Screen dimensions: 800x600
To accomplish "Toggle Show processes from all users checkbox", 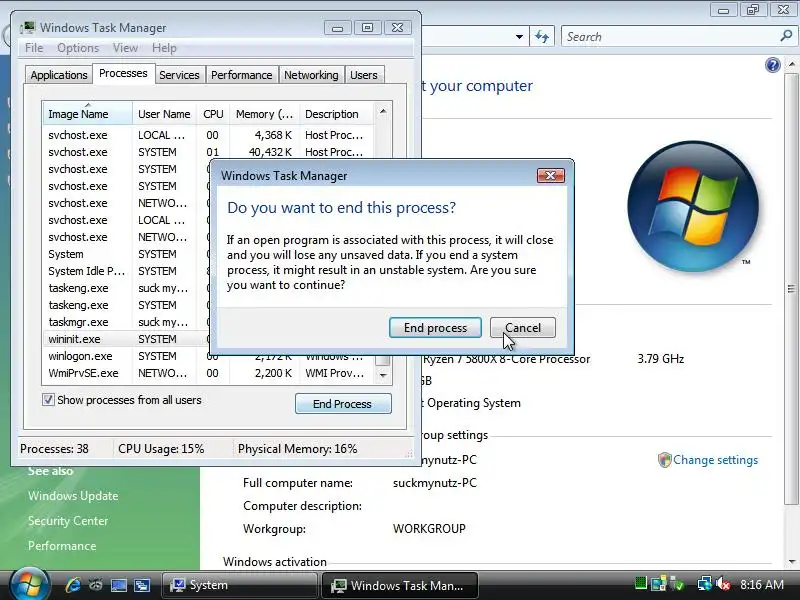I will tap(48, 399).
